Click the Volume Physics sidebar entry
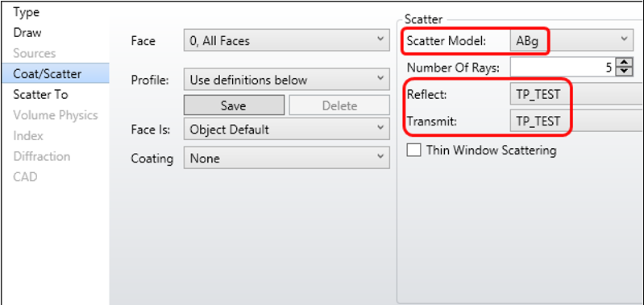 click(56, 115)
